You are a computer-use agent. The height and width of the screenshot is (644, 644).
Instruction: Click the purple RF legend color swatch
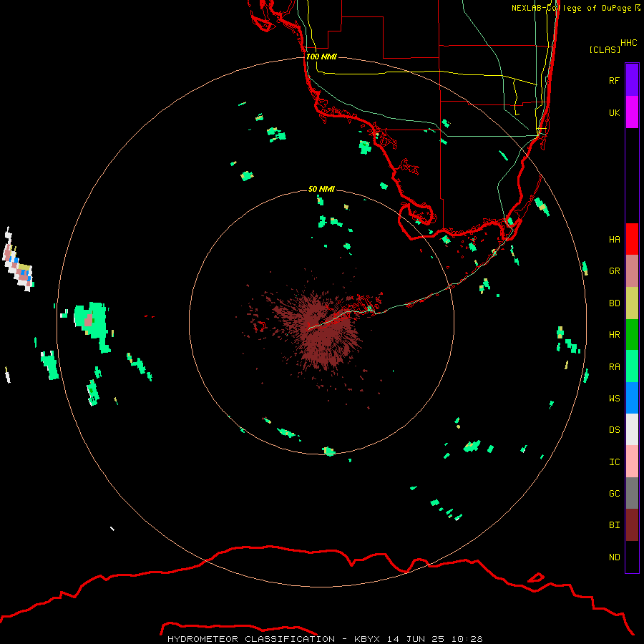click(632, 80)
